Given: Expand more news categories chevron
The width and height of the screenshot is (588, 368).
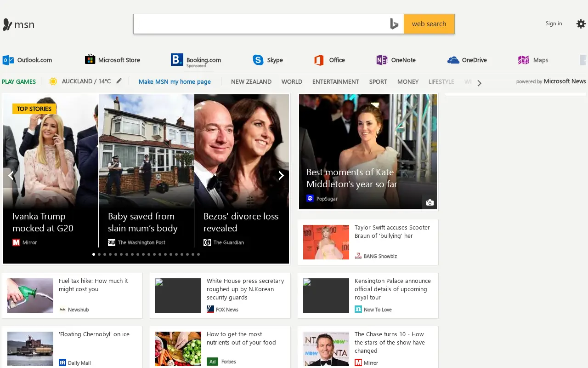Looking at the screenshot, I should pos(479,83).
